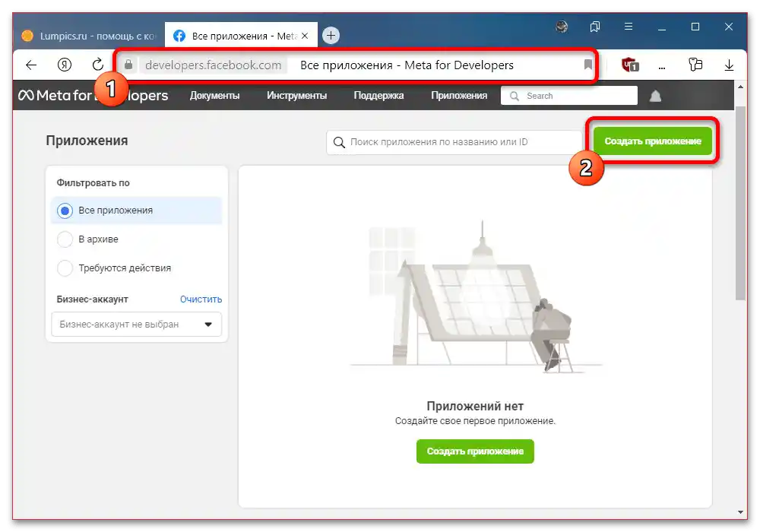Switch to the Lumpics.ru tab

tap(90, 36)
